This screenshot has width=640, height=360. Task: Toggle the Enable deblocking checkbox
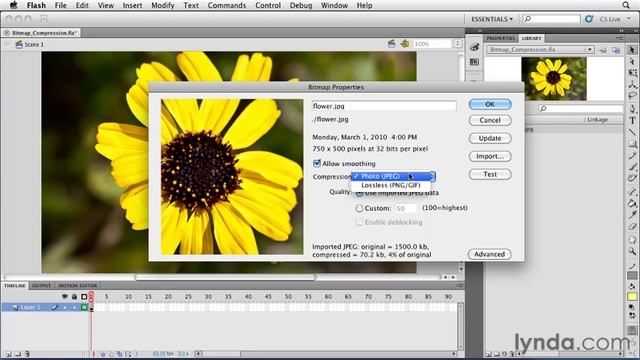click(359, 222)
